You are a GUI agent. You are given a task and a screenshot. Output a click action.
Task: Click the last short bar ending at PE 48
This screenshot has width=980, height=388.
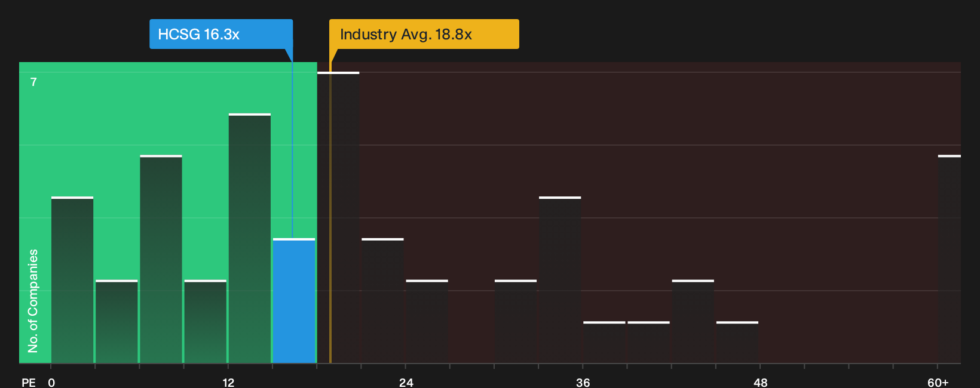(737, 343)
